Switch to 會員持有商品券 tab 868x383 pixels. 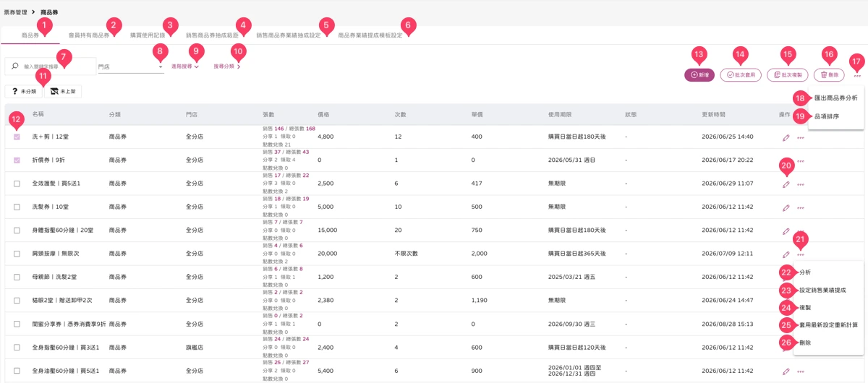tap(89, 34)
